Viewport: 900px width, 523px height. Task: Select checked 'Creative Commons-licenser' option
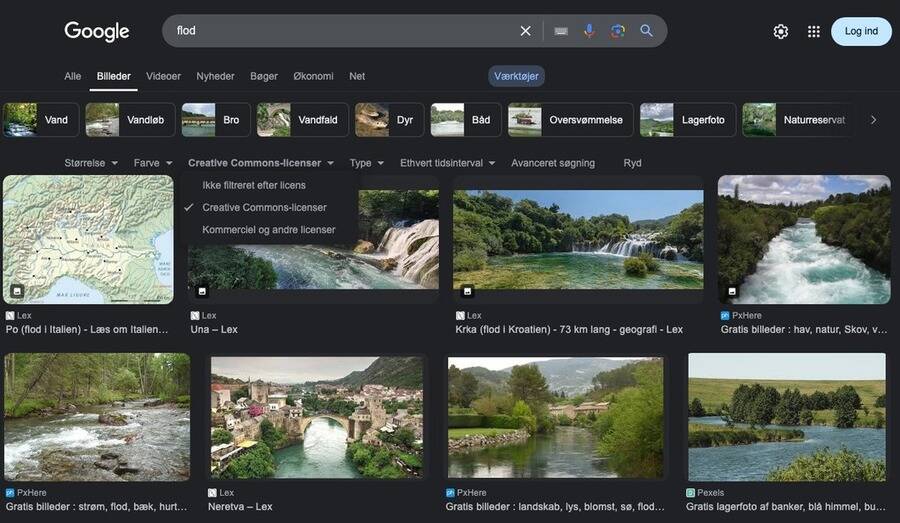264,207
